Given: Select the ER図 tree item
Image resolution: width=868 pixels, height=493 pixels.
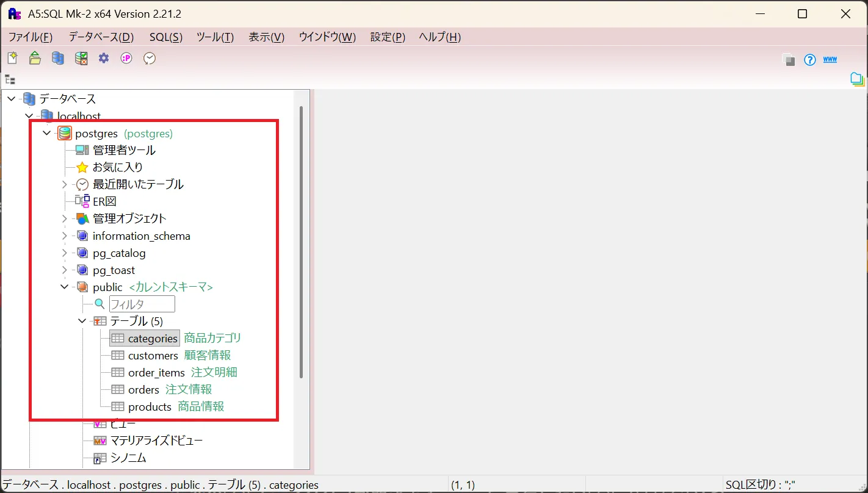Looking at the screenshot, I should pyautogui.click(x=104, y=201).
